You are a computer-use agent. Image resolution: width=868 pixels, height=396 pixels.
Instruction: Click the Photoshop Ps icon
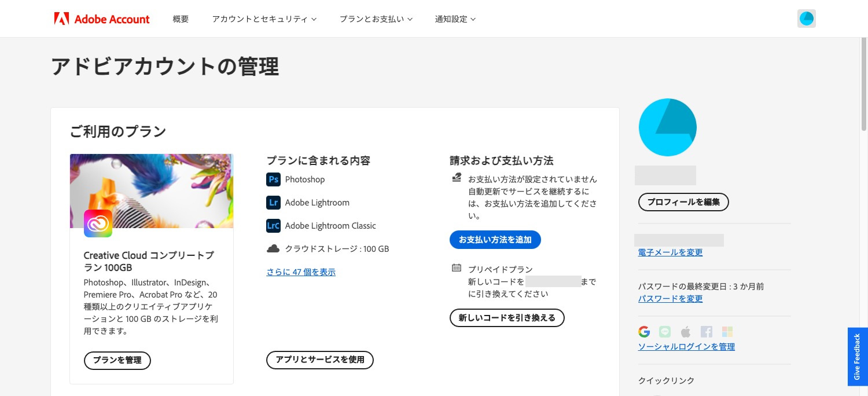[x=273, y=179]
